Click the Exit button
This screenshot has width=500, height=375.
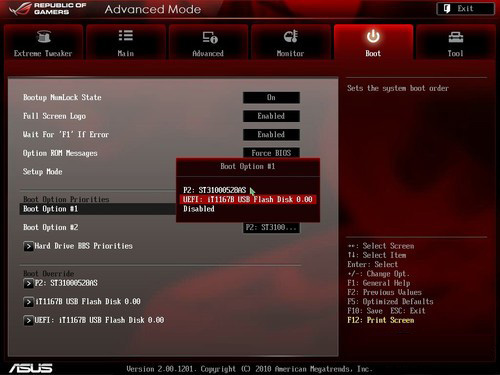point(465,9)
